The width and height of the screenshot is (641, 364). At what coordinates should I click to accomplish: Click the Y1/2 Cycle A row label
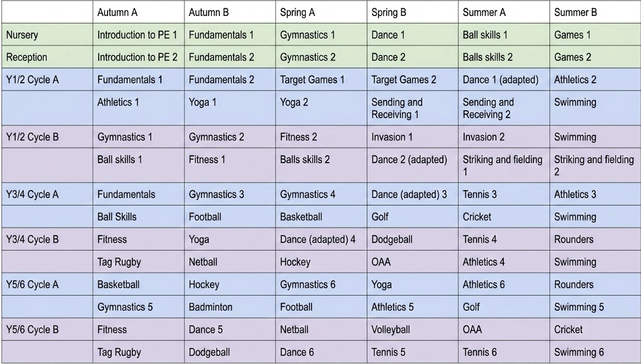pos(47,79)
